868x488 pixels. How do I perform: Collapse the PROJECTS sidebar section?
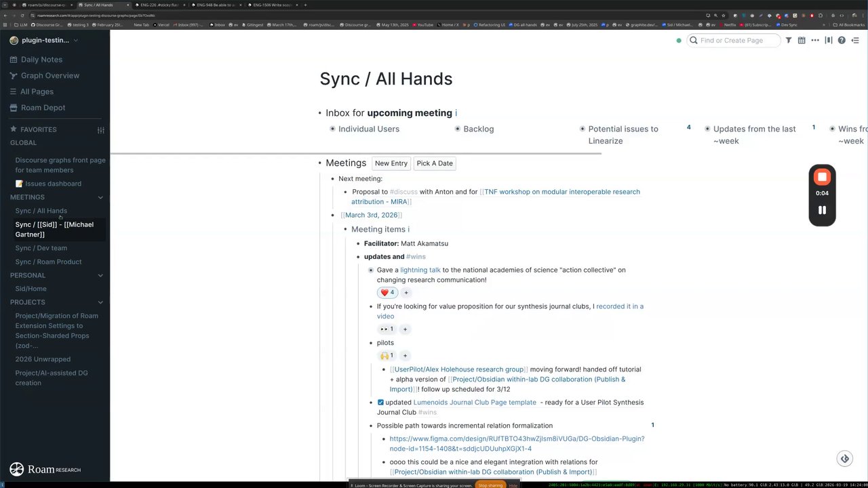(100, 302)
